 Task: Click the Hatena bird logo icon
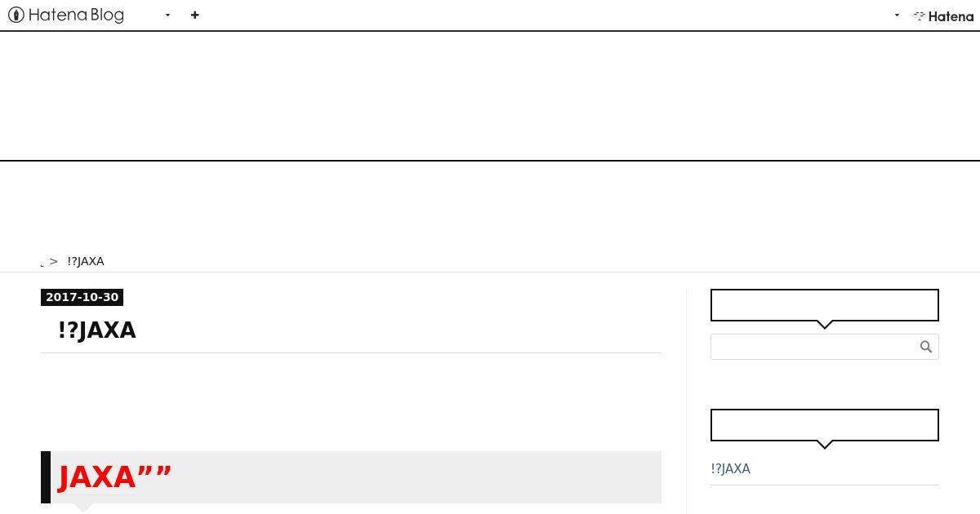pyautogui.click(x=920, y=16)
